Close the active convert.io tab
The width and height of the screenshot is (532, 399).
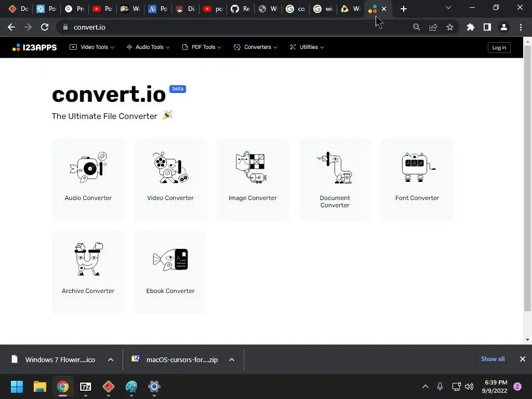coord(384,9)
